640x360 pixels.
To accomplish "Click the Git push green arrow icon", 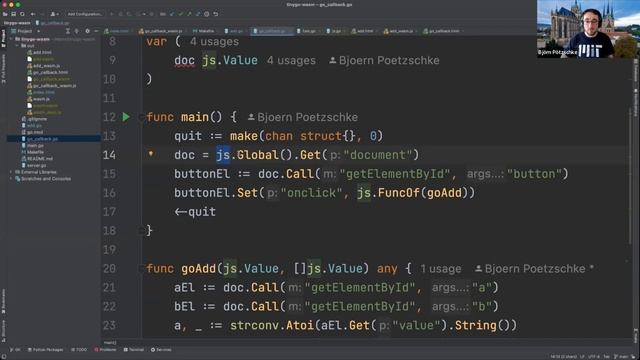I will 189,14.
